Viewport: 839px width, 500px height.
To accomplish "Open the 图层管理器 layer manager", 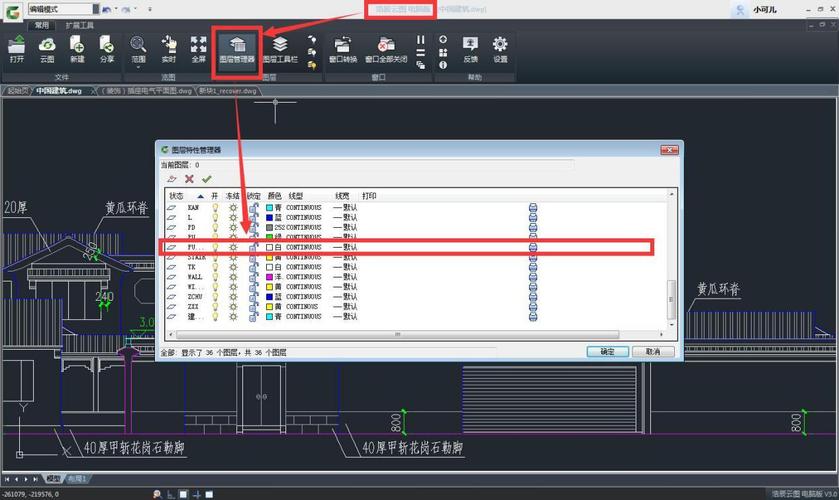I will 237,49.
